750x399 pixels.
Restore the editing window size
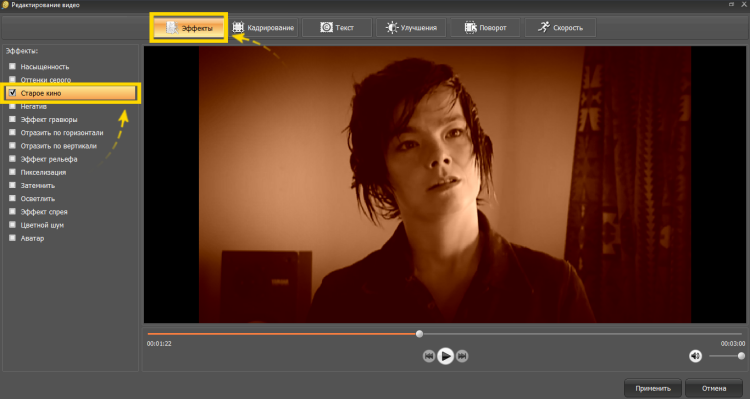tap(732, 4)
